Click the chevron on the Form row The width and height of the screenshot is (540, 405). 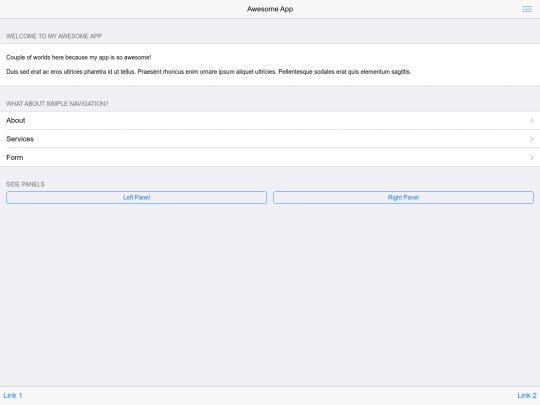click(532, 157)
